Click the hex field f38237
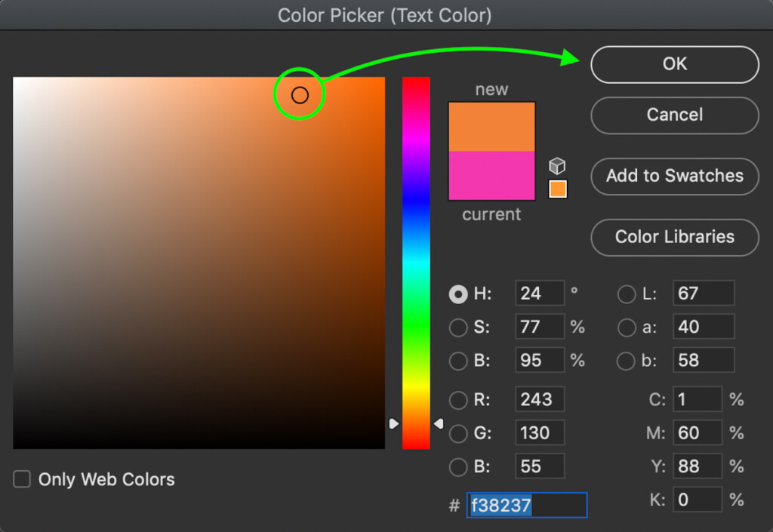This screenshot has height=532, width=773. pyautogui.click(x=526, y=505)
